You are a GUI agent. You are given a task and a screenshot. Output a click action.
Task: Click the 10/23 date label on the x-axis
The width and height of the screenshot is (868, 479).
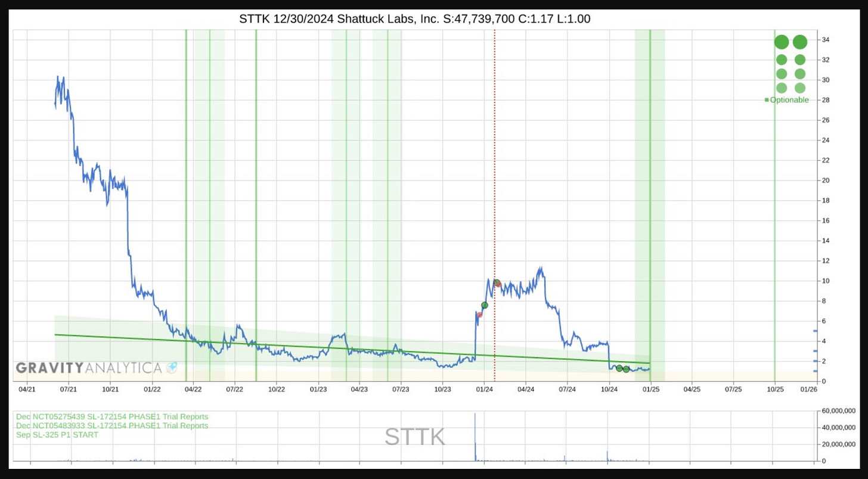pyautogui.click(x=442, y=389)
